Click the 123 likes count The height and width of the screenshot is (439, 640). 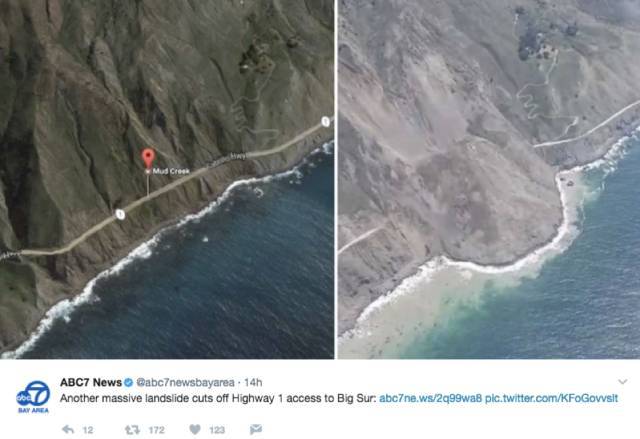[217, 430]
